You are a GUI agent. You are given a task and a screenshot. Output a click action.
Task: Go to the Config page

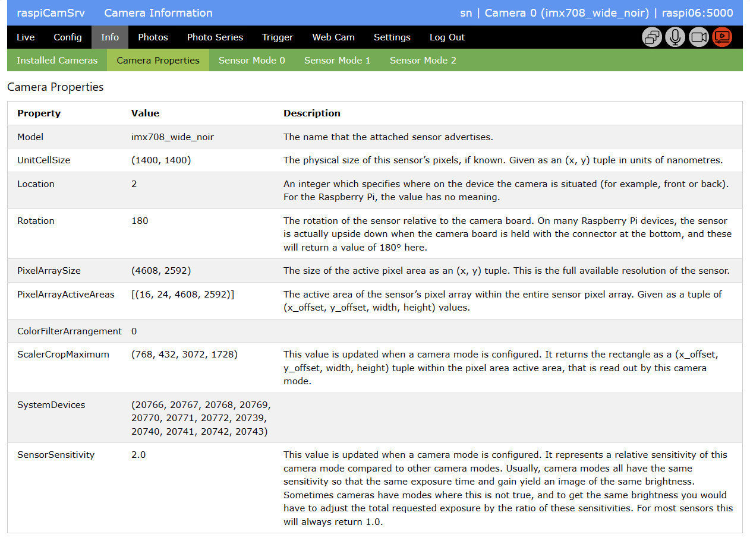coord(68,37)
